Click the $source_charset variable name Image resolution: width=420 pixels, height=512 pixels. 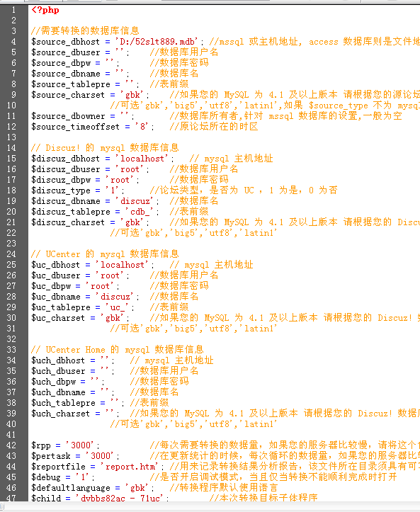68,95
